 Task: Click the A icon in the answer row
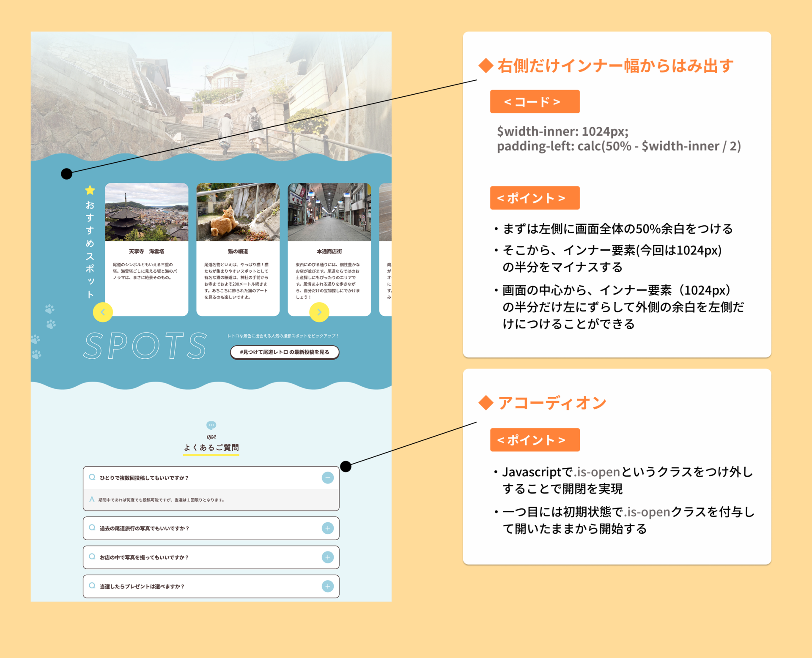pos(92,500)
